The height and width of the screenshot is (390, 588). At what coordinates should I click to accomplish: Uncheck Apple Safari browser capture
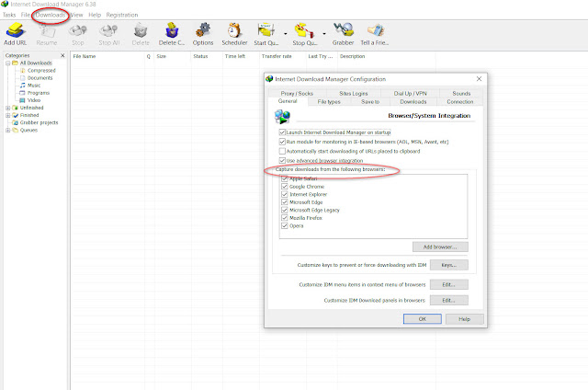tap(285, 178)
